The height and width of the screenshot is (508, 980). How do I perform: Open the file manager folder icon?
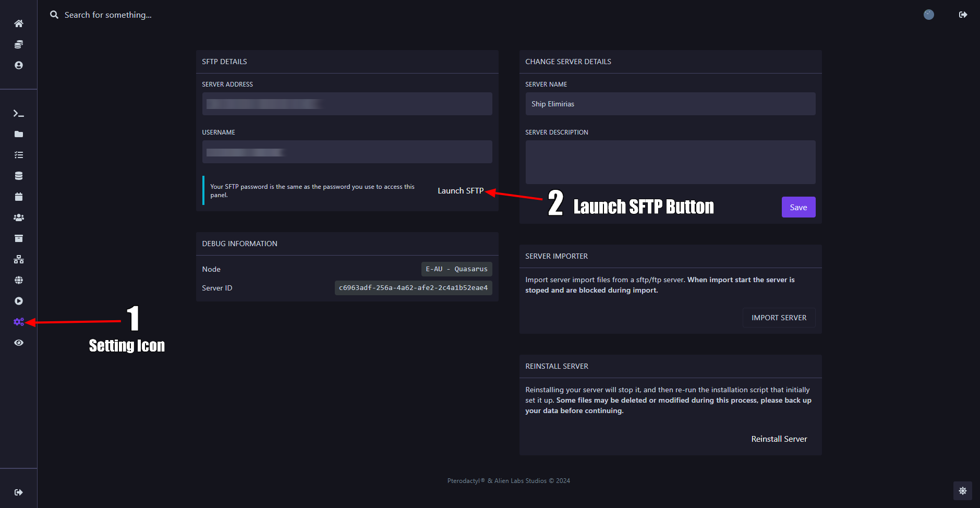19,134
